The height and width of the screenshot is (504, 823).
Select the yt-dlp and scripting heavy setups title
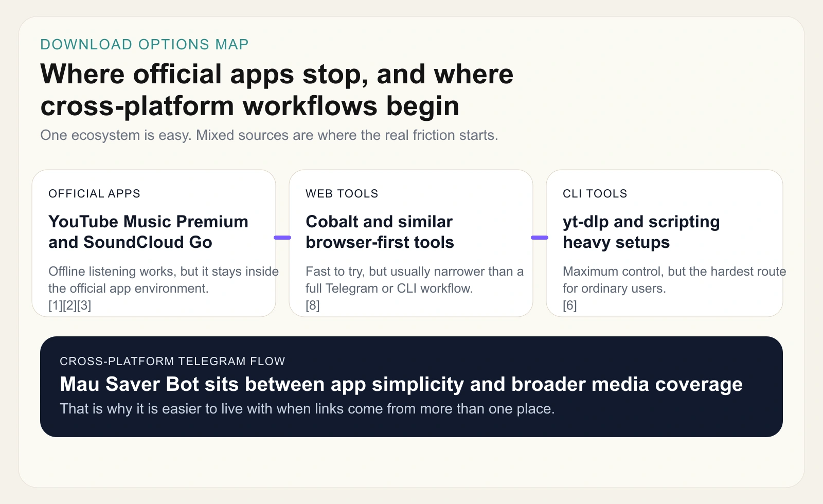click(x=641, y=232)
